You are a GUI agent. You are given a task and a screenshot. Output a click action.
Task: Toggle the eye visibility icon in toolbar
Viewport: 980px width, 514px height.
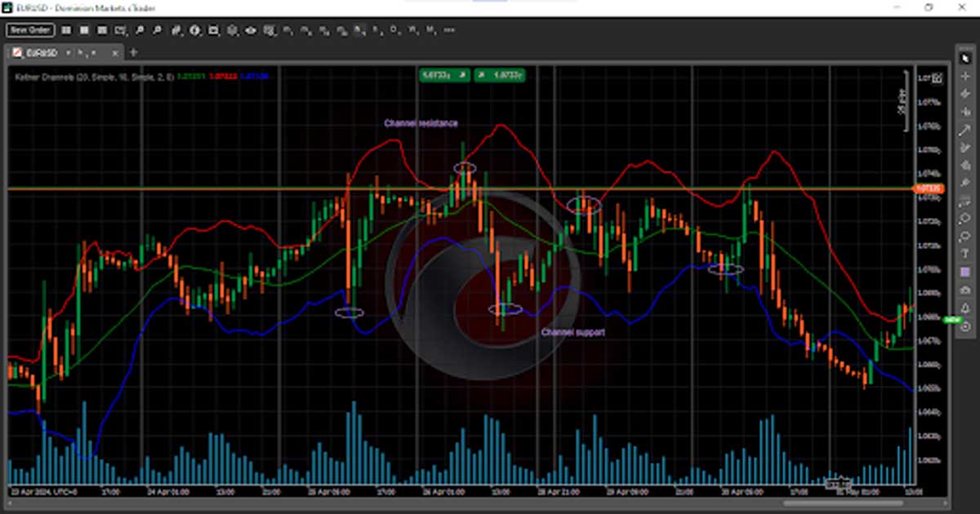point(251,30)
